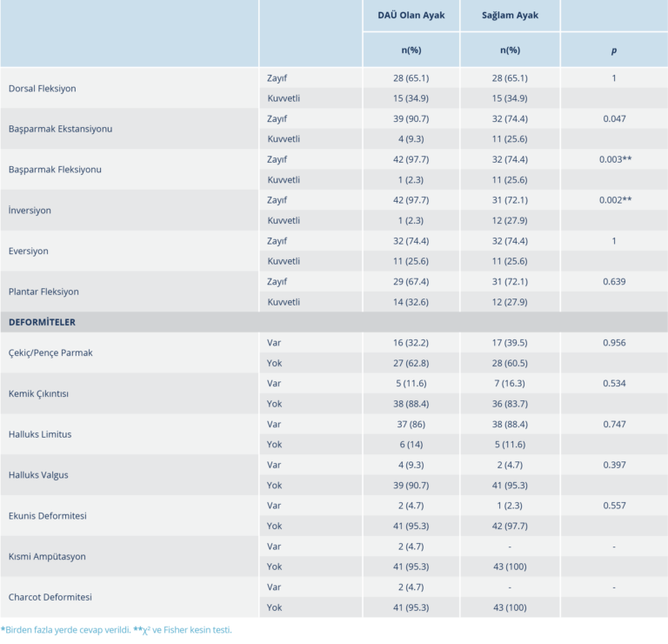Click the p column header
The image size is (668, 644).
tap(613, 50)
